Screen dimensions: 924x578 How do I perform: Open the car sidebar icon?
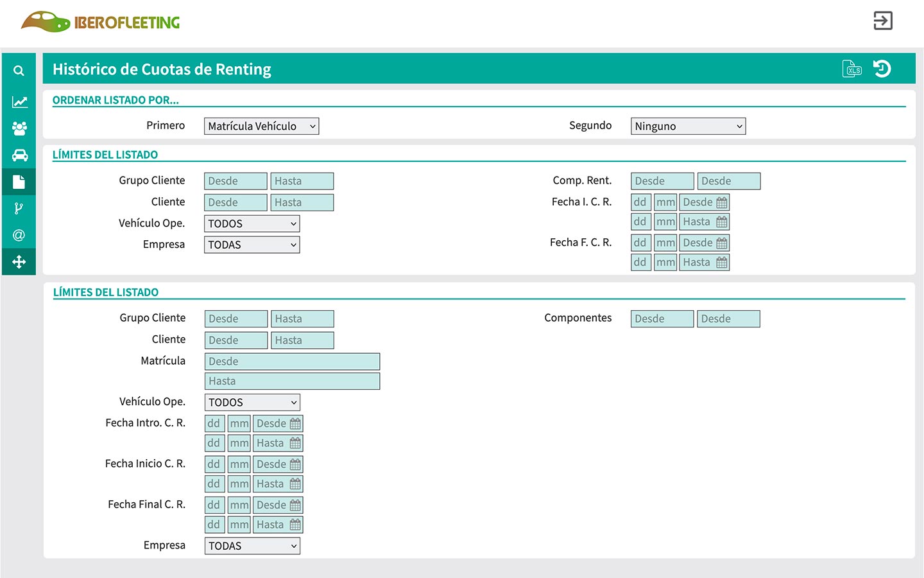(x=19, y=155)
